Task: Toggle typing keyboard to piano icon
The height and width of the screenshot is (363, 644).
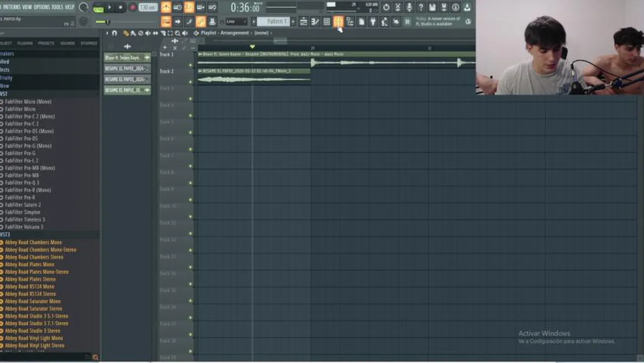Action: coord(166,22)
